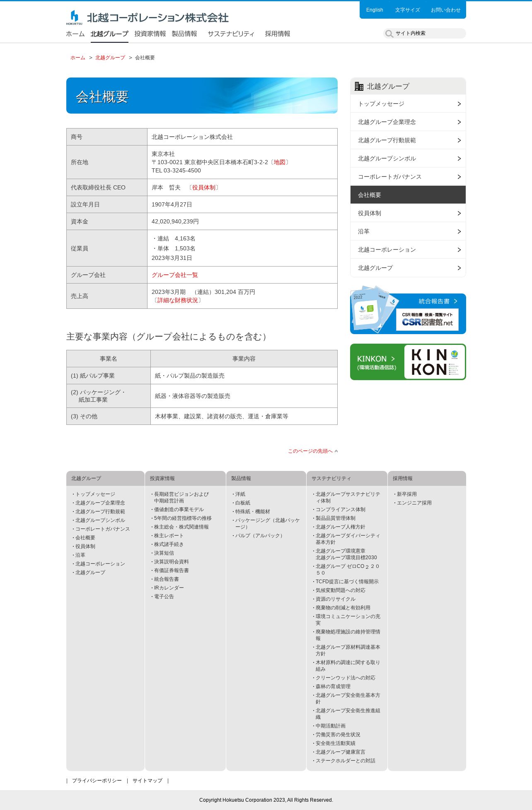
Task: Expand 沿革 chevron in sidebar
Action: (x=459, y=231)
